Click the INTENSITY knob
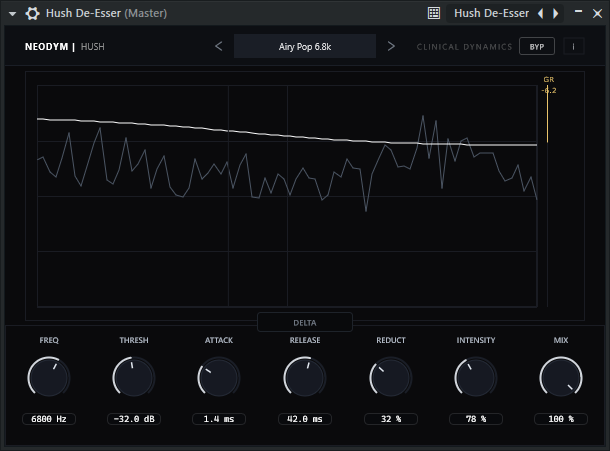Viewport: 610px width, 451px height. (x=475, y=377)
